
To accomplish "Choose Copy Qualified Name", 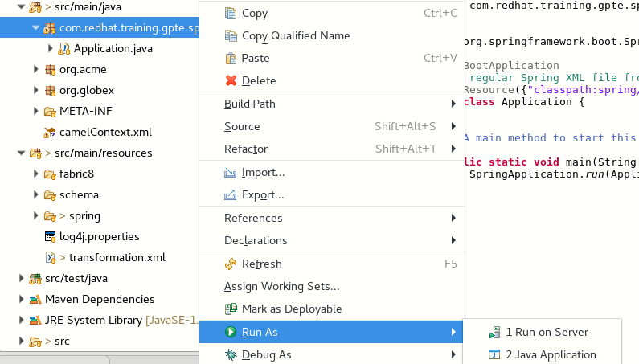I will tap(295, 36).
